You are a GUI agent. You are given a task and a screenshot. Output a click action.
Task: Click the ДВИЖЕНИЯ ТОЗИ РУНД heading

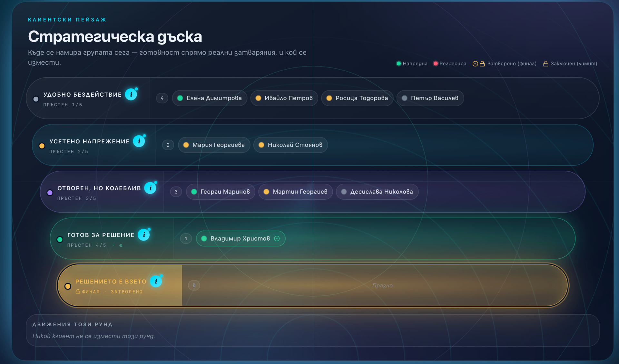[73, 325]
